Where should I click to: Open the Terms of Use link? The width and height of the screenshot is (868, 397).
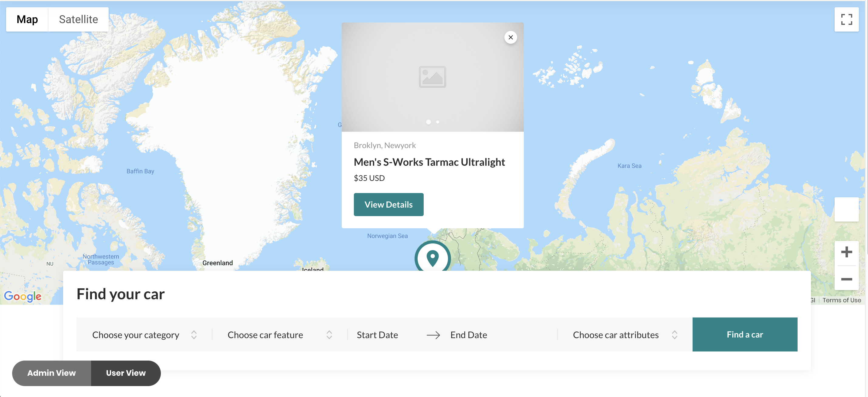[x=841, y=300]
